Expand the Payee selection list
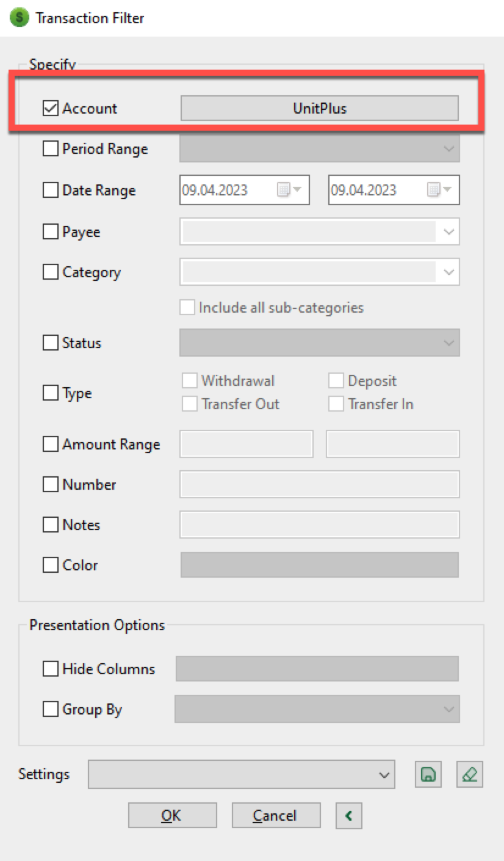The width and height of the screenshot is (504, 861). [x=450, y=231]
